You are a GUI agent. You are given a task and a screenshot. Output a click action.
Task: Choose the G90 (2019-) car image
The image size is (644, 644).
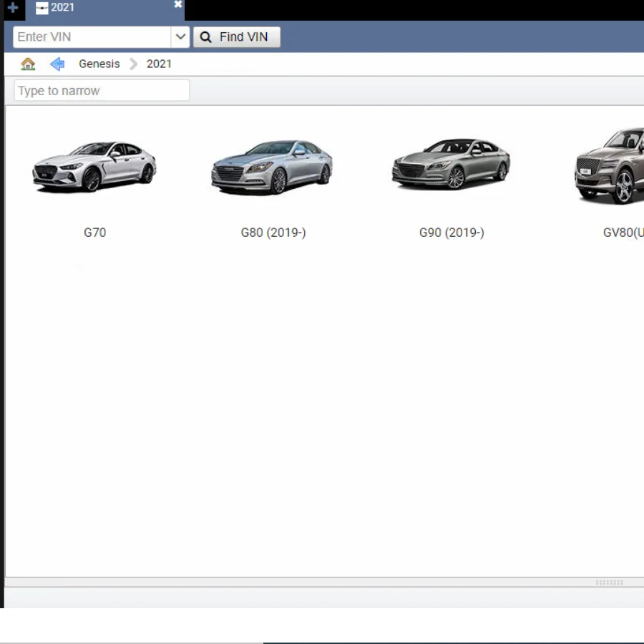[x=452, y=165]
